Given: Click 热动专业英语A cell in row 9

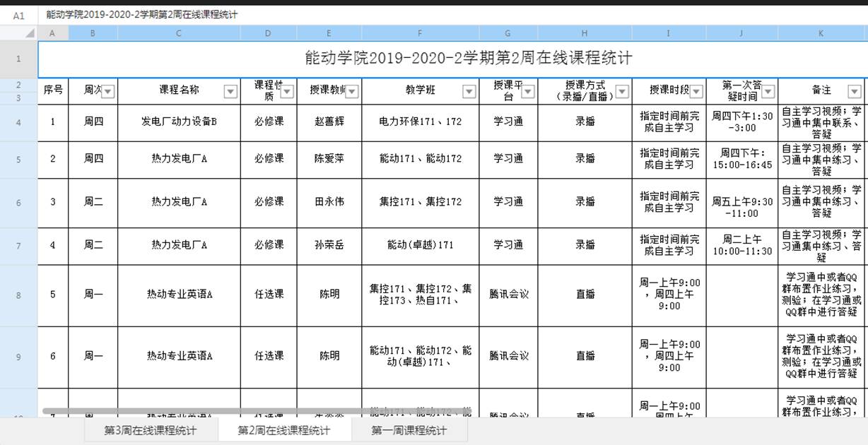Looking at the screenshot, I should click(179, 356).
